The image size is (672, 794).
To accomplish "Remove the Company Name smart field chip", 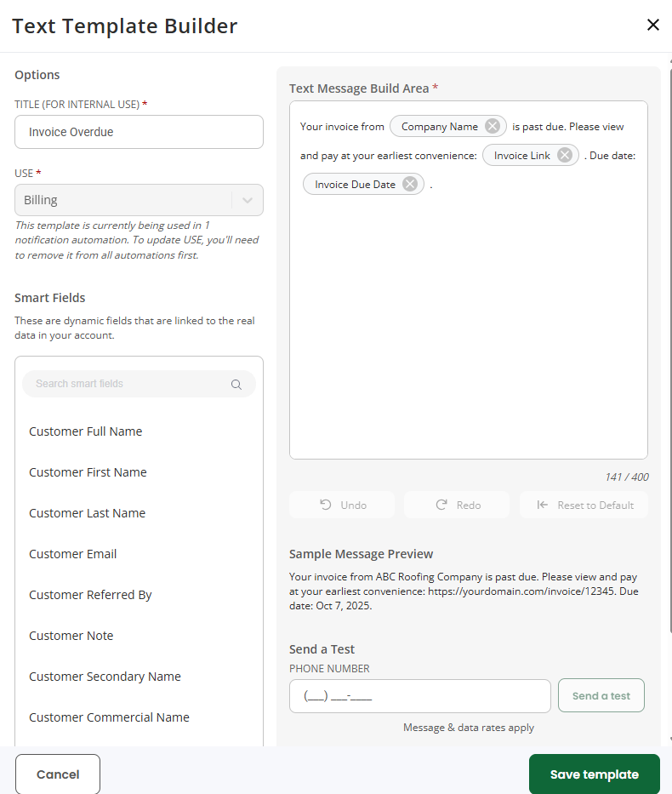I will pos(492,126).
